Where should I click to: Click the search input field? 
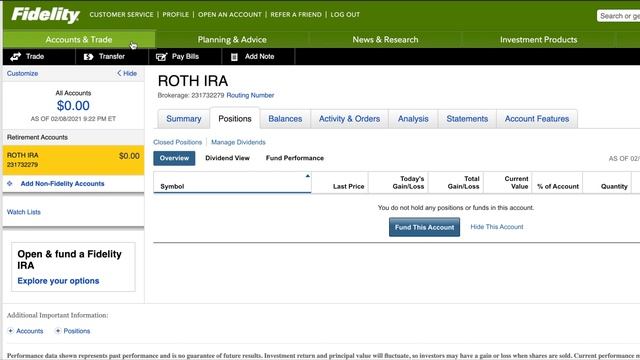(618, 16)
